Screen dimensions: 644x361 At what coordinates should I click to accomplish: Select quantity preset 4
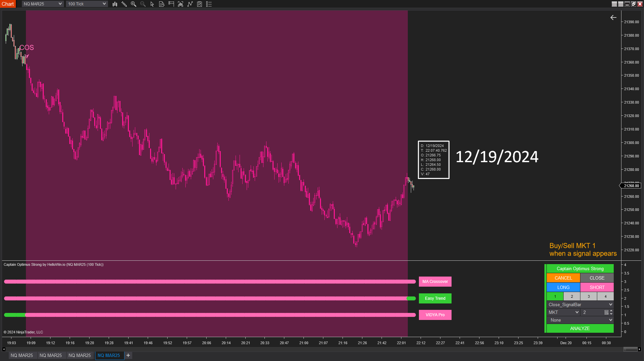(605, 296)
